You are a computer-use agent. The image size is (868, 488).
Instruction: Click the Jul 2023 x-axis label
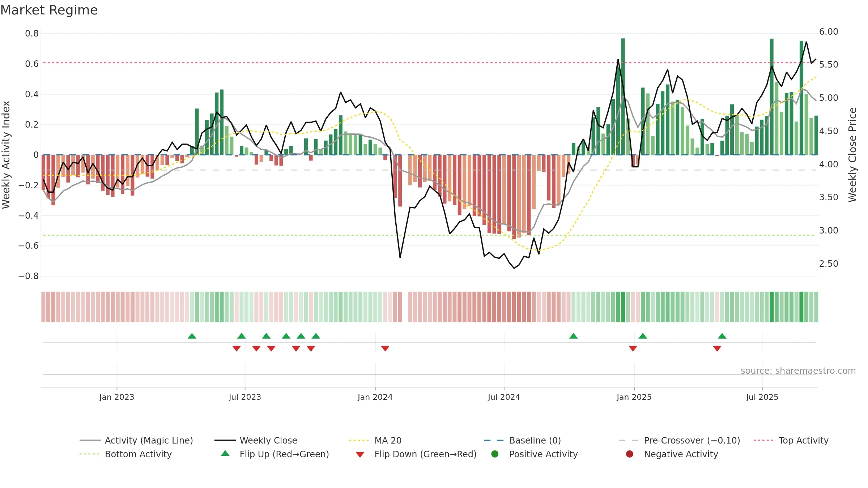tap(245, 397)
